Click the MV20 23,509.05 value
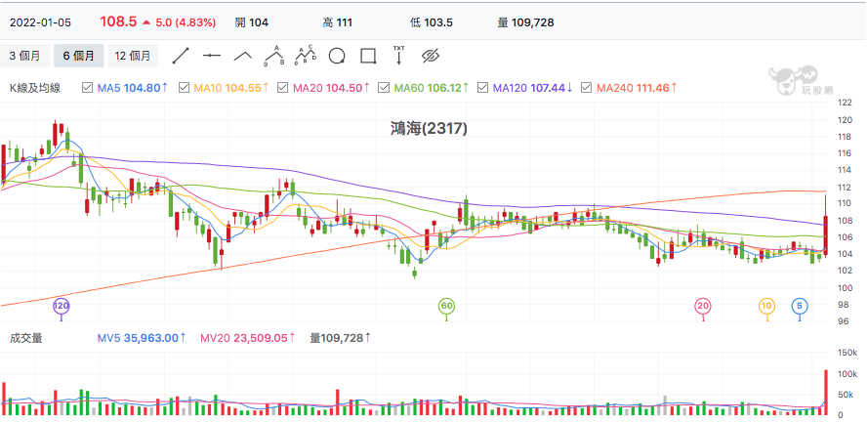The width and height of the screenshot is (868, 422). tap(248, 337)
